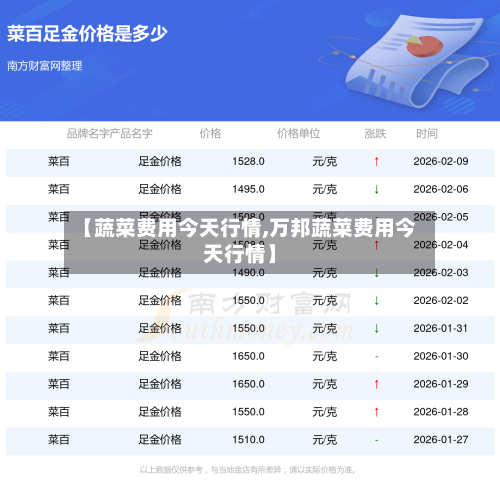This screenshot has width=500, height=486.
Task: Click the 品牌名字产品名字 column header
Action: (x=109, y=134)
